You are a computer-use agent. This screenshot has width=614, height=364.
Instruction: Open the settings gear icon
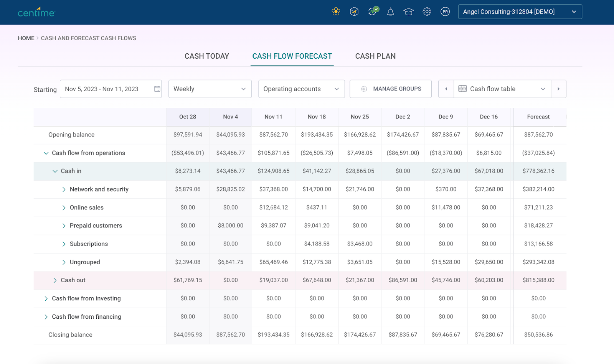[427, 12]
